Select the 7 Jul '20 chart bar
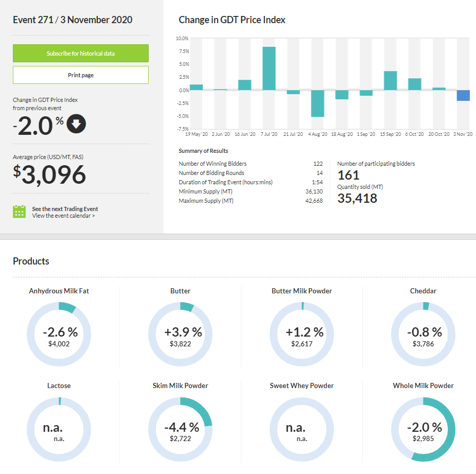The width and height of the screenshot is (476, 474). pos(269,68)
